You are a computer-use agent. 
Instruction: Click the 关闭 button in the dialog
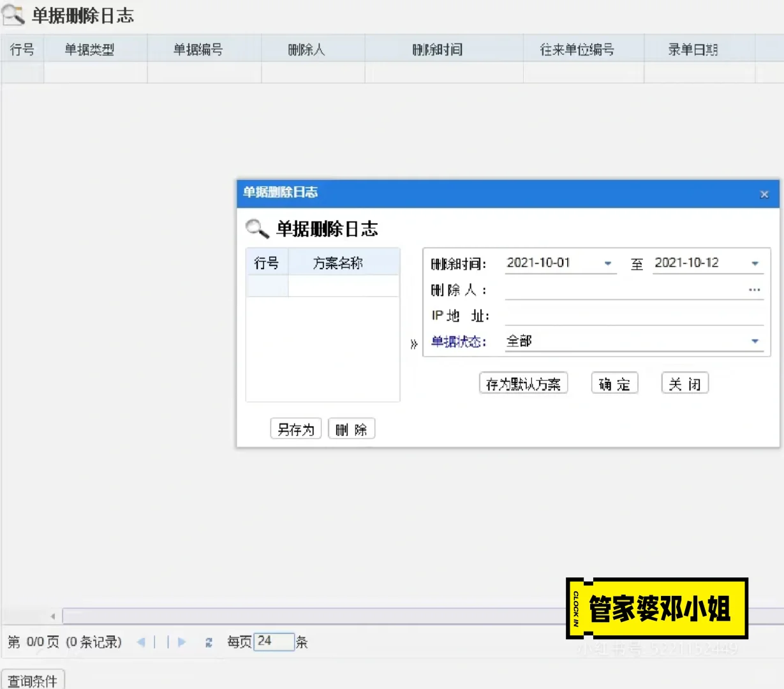click(684, 383)
